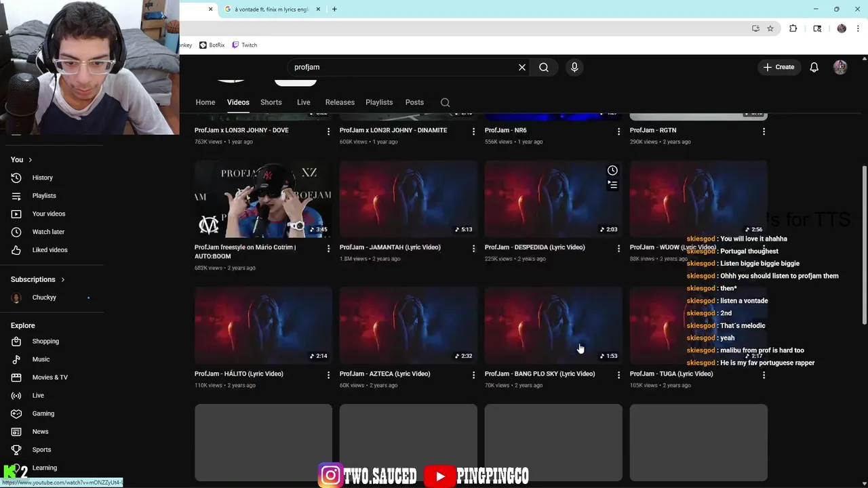Open the notifications bell
This screenshot has width=868, height=488.
point(814,67)
